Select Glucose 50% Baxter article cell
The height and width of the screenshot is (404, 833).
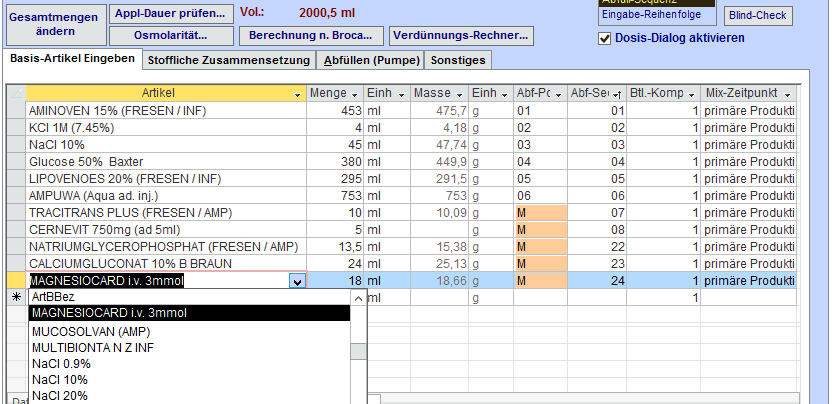166,162
